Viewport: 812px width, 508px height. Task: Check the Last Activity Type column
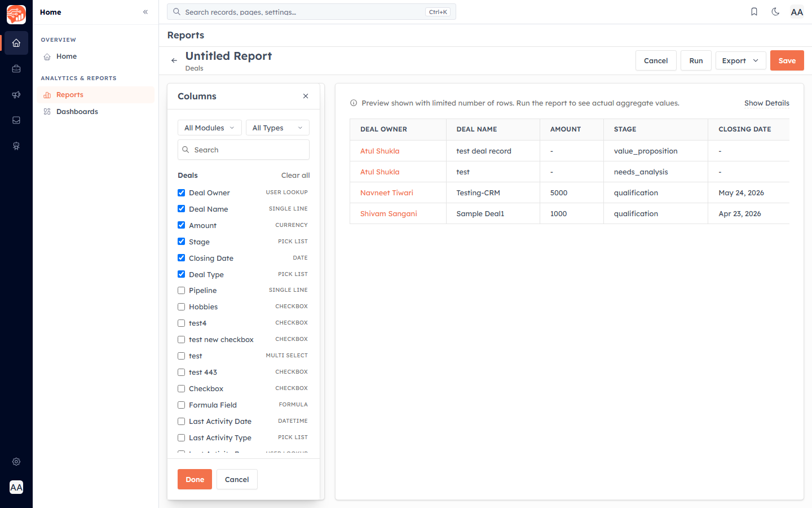(x=181, y=438)
